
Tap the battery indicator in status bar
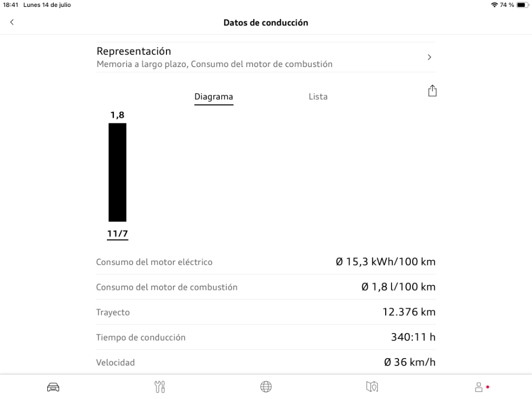[522, 5]
